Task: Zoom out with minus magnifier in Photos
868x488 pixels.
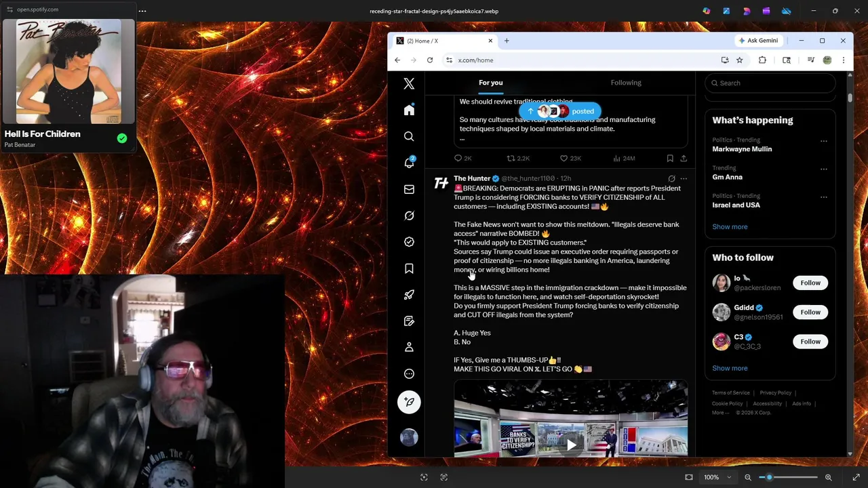Action: point(748,477)
